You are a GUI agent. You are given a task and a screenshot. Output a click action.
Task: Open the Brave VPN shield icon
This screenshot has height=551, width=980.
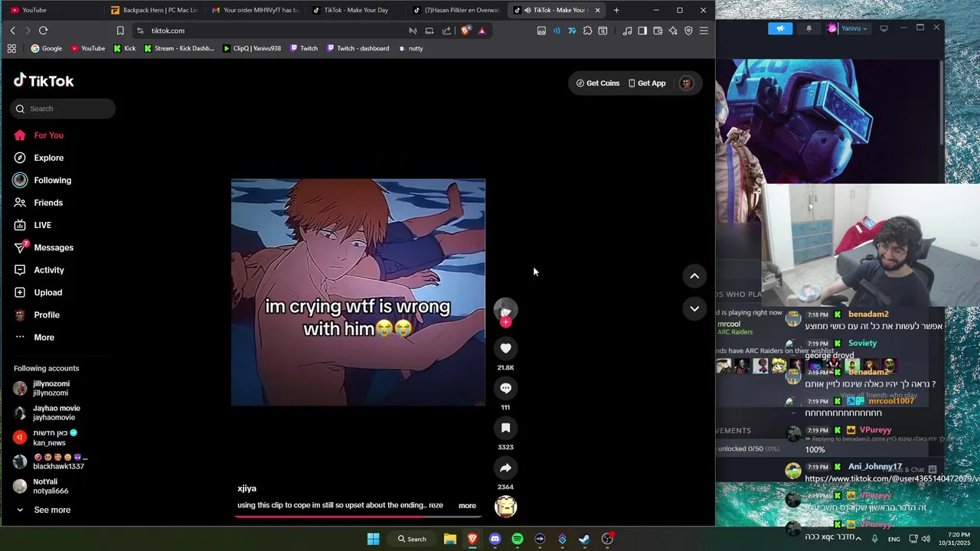coord(688,31)
